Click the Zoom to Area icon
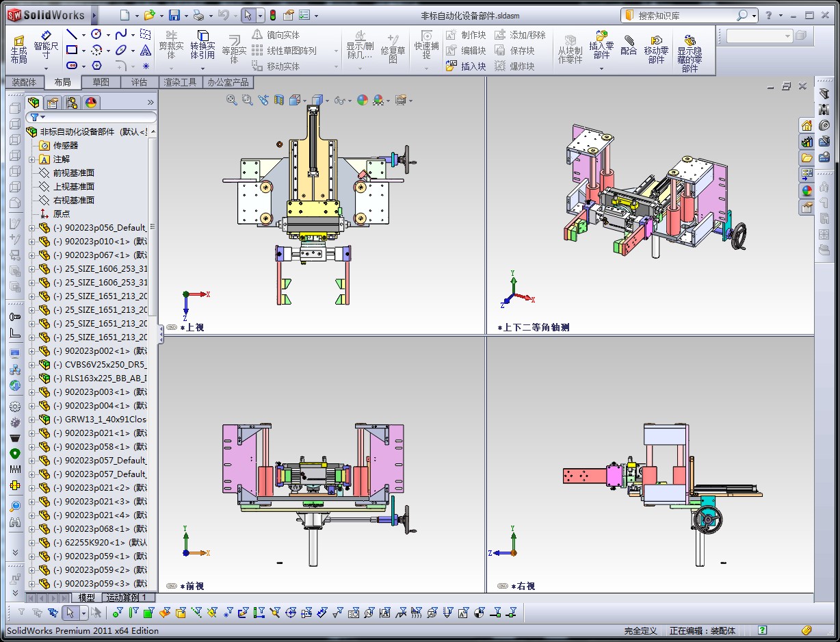This screenshot has height=642, width=840. tap(247, 100)
